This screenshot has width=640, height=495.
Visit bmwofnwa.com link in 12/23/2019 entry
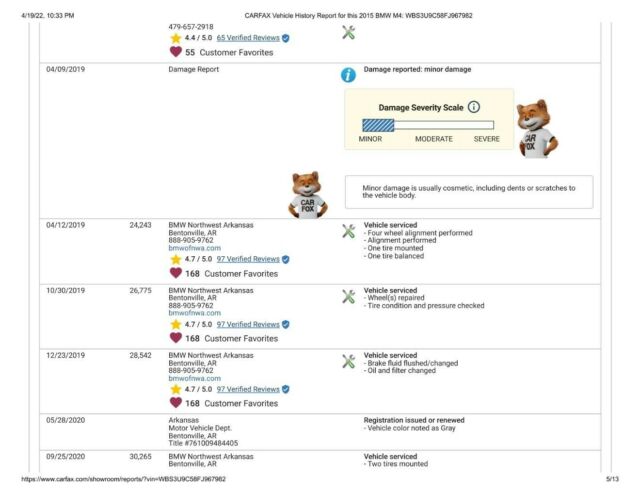(195, 378)
